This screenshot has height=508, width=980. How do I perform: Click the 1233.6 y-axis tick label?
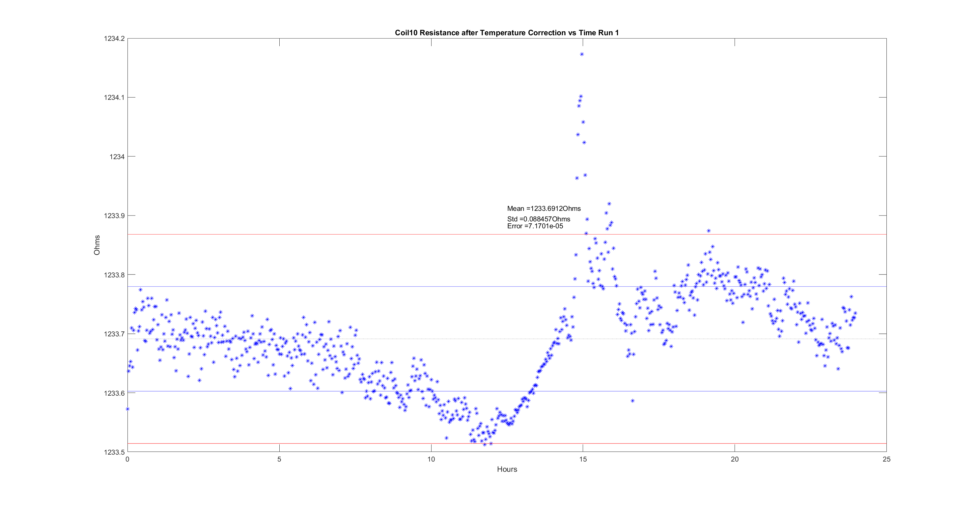pyautogui.click(x=114, y=393)
